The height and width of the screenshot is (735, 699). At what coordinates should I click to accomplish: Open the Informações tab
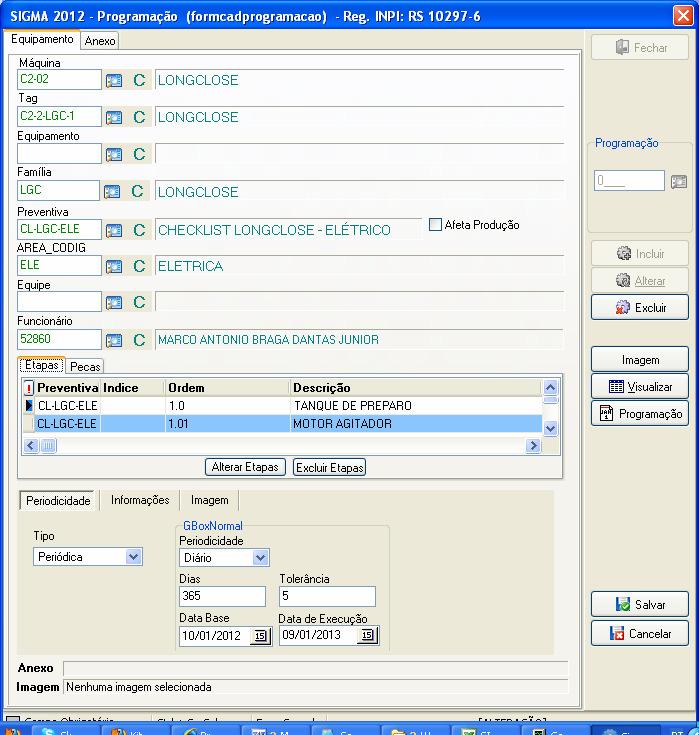pyautogui.click(x=140, y=500)
